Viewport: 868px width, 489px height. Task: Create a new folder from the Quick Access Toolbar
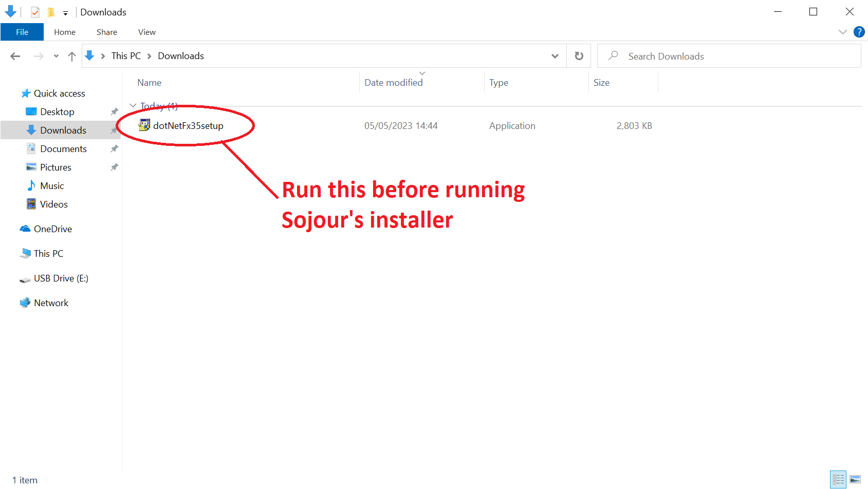pos(50,12)
